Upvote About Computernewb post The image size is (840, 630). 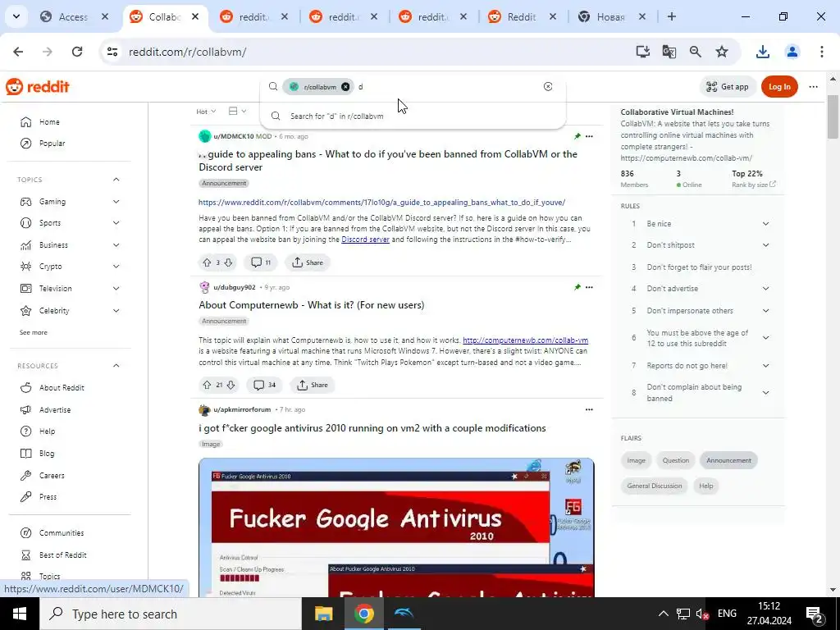coord(207,385)
